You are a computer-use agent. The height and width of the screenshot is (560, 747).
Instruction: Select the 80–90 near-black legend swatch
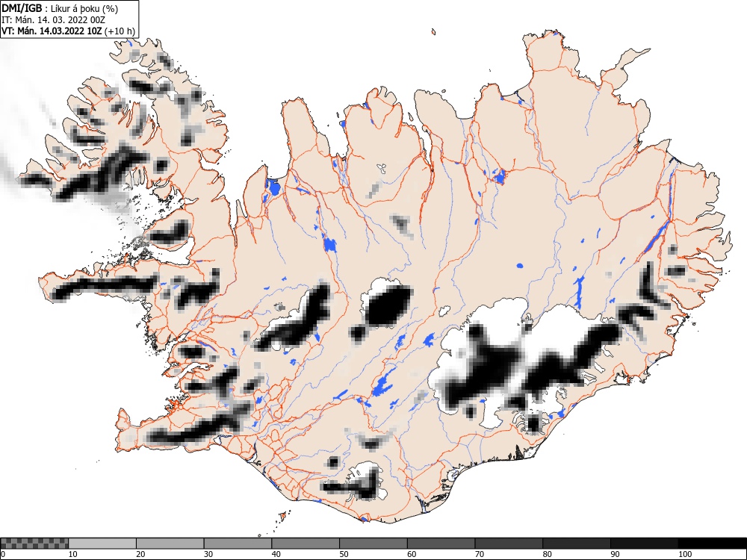point(577,544)
